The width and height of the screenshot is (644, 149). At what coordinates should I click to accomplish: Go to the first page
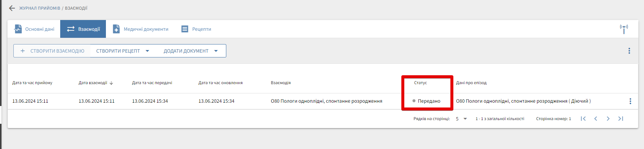click(583, 119)
